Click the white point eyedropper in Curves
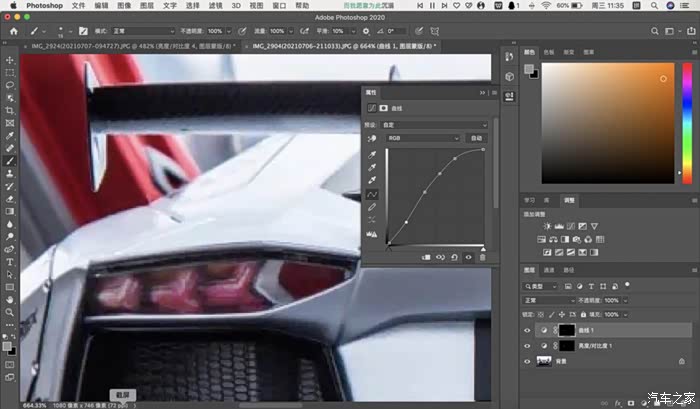Viewport: 700px width, 409px height. point(372,180)
